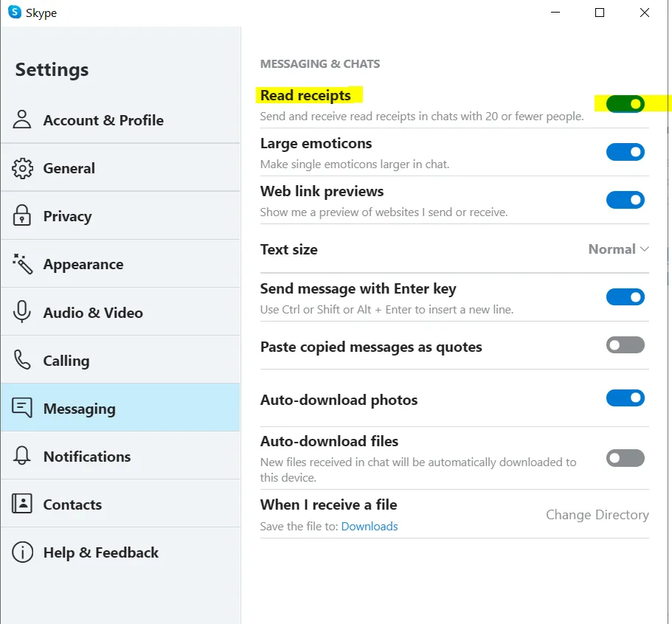Click the Calling phone handset icon
The width and height of the screenshot is (672, 624).
point(22,360)
